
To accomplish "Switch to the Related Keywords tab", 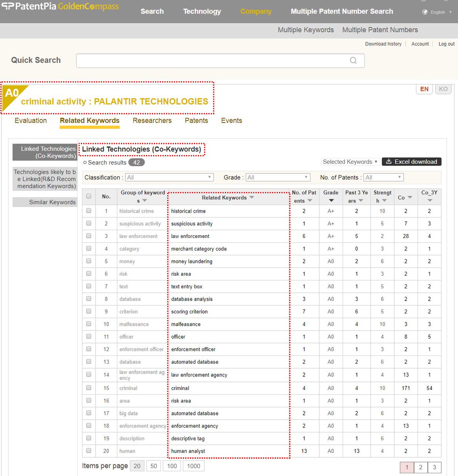I will (x=90, y=121).
